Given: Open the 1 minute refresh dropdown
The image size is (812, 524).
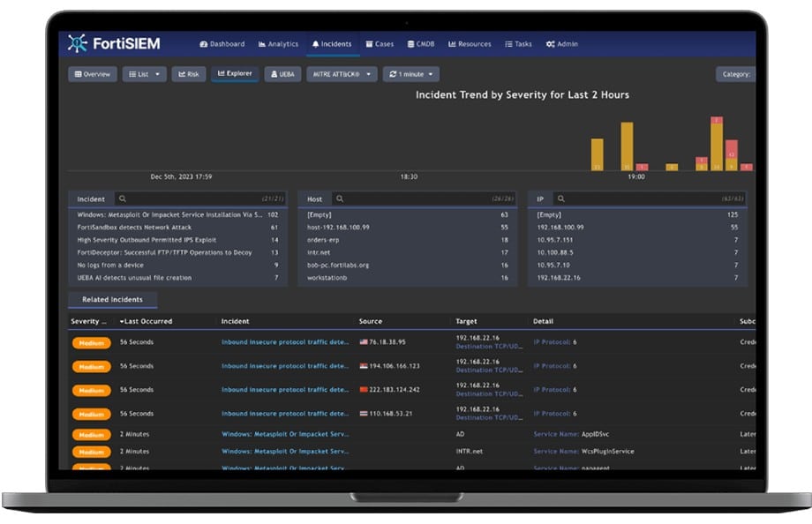Looking at the screenshot, I should 411,74.
